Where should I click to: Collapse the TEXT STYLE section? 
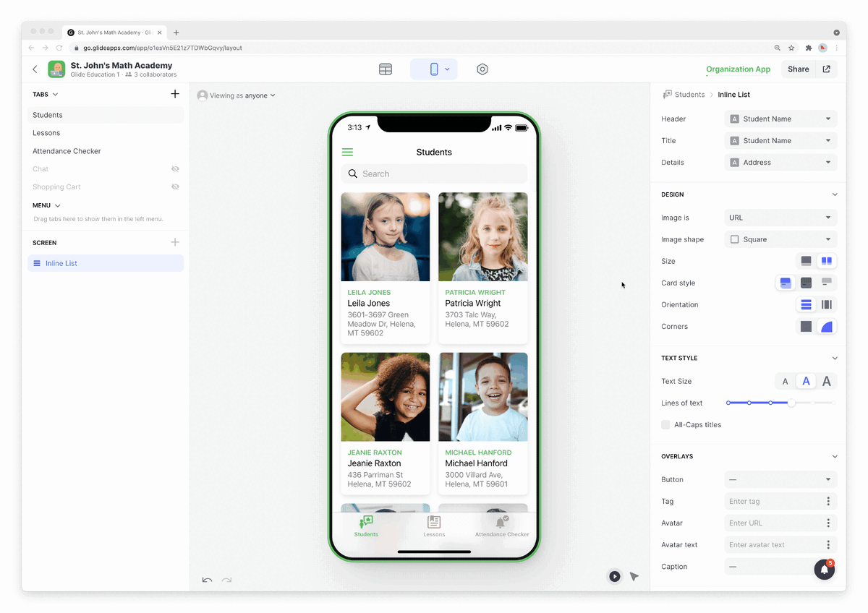[835, 358]
